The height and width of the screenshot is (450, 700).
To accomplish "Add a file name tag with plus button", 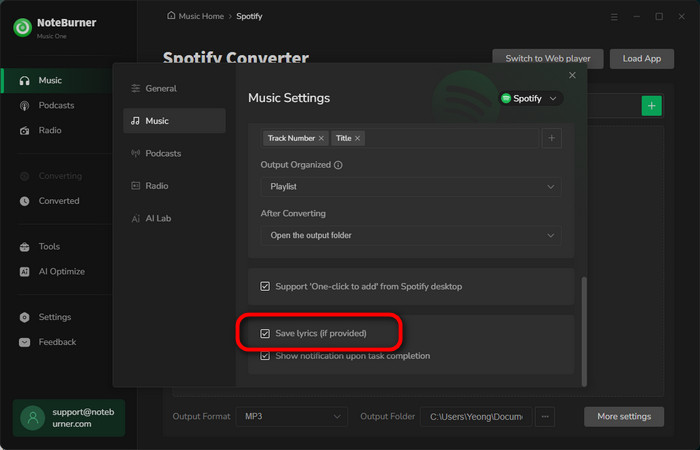I will point(551,138).
